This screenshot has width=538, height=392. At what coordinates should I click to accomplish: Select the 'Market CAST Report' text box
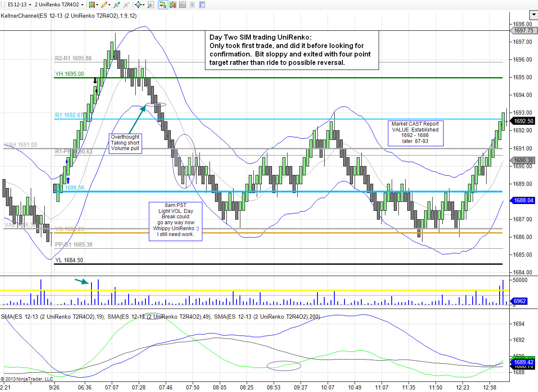[415, 133]
